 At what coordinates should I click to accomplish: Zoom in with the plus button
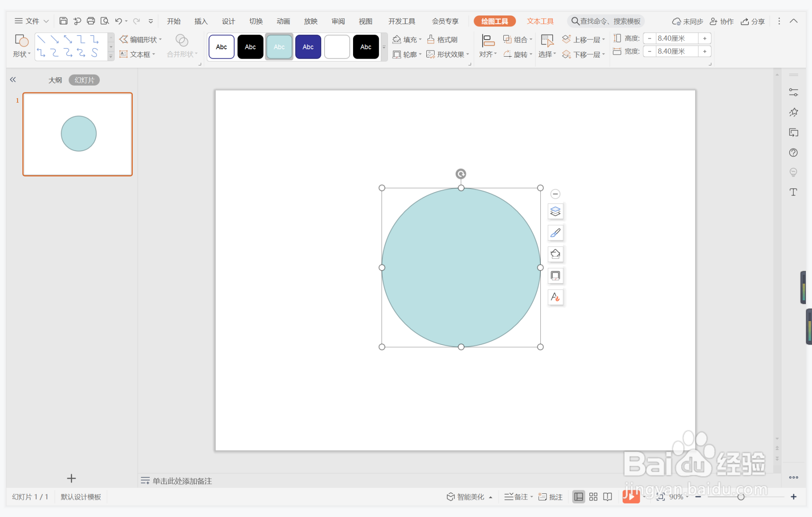793,497
